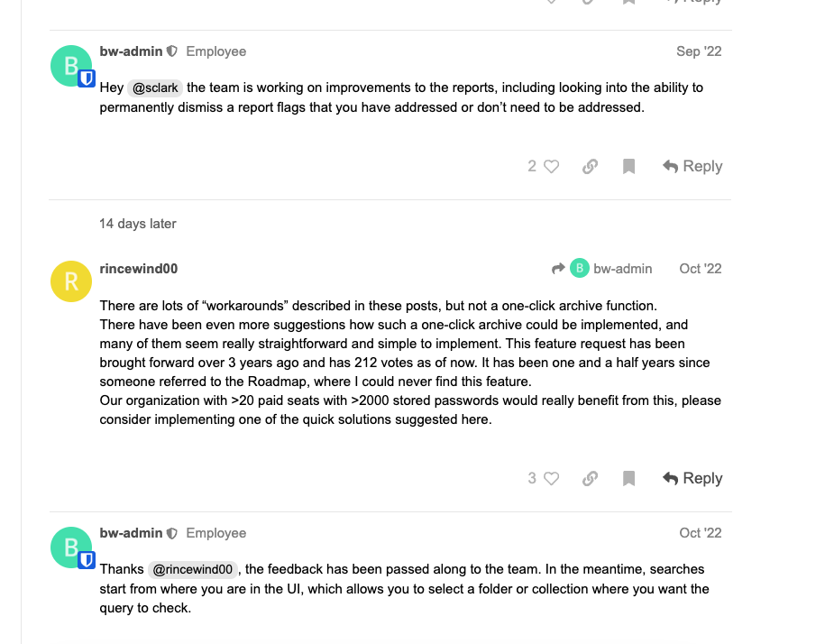The height and width of the screenshot is (644, 834).
Task: Reply to bw-admin's Sep '22 post
Action: (692, 167)
